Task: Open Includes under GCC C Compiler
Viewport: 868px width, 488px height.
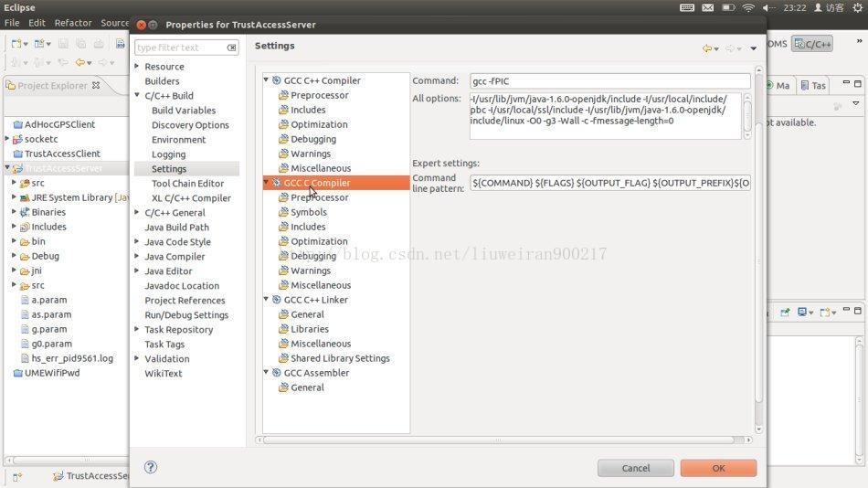Action: 308,227
